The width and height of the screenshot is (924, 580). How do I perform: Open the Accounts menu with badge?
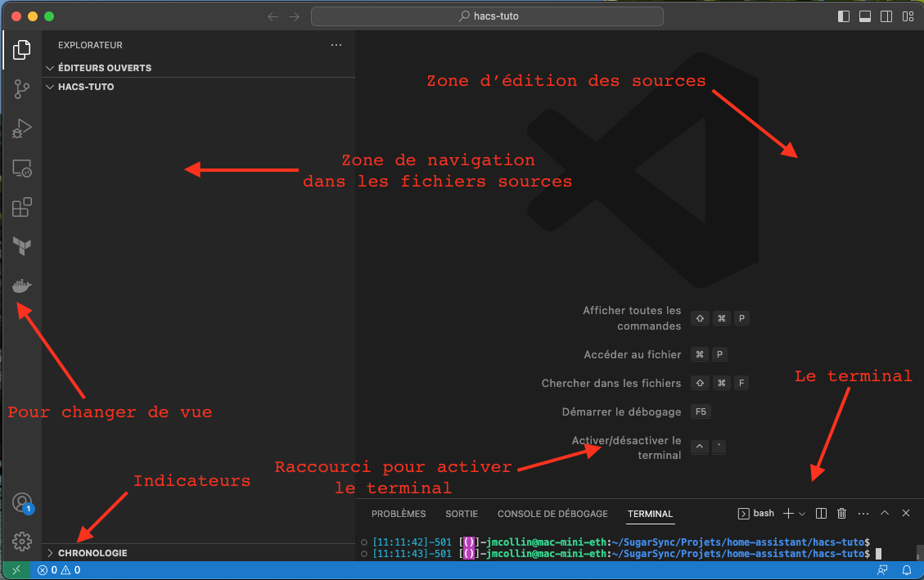coord(22,503)
